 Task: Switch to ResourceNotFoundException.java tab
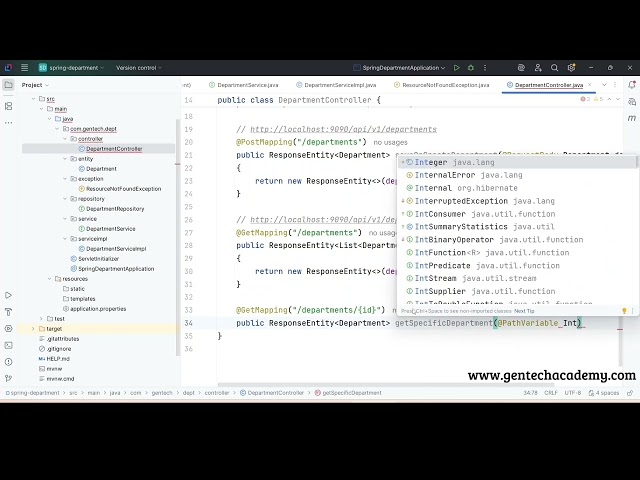[442, 85]
